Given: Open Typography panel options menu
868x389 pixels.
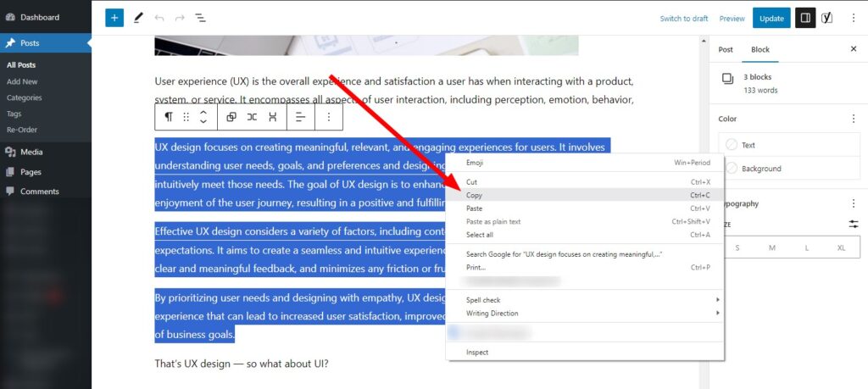Looking at the screenshot, I should pyautogui.click(x=853, y=203).
